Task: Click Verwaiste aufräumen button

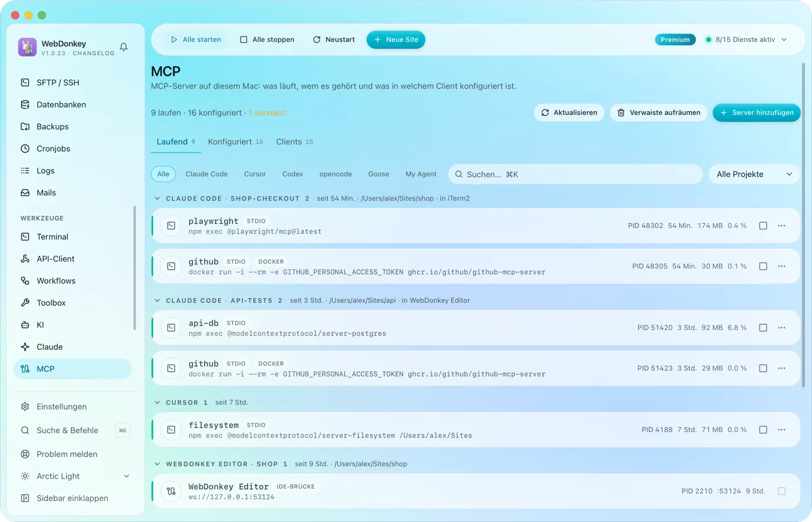Action: (x=658, y=113)
